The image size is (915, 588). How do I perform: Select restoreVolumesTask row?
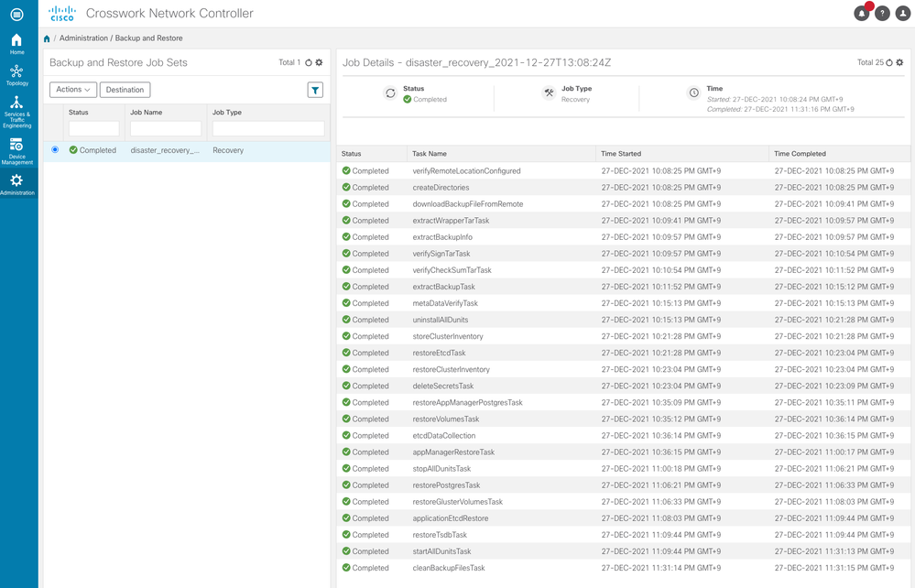coord(623,419)
